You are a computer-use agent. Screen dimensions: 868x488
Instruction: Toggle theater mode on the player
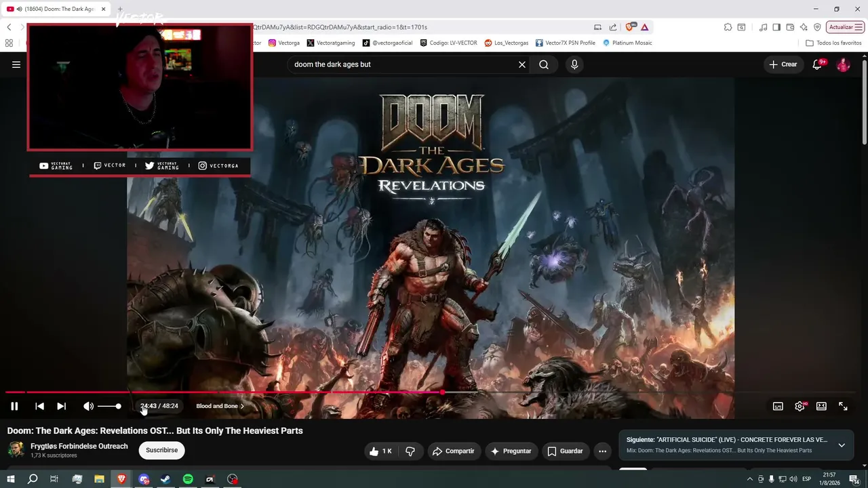point(821,406)
